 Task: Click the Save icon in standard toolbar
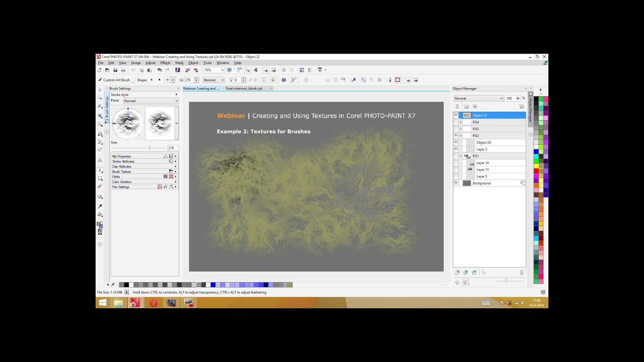115,70
